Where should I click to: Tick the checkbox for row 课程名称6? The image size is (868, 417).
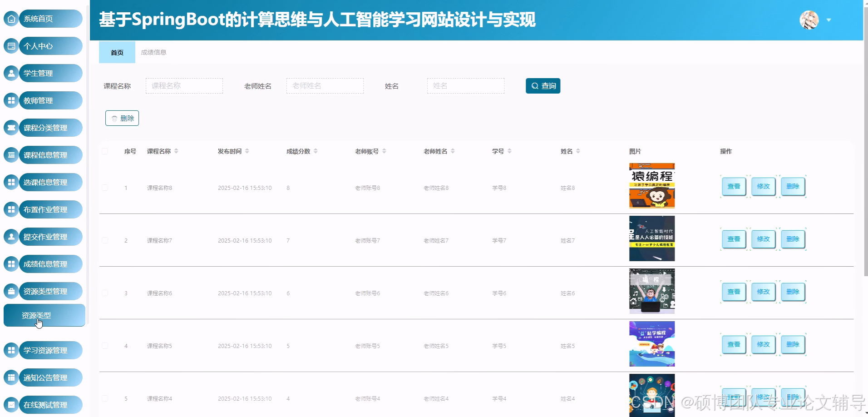point(105,293)
